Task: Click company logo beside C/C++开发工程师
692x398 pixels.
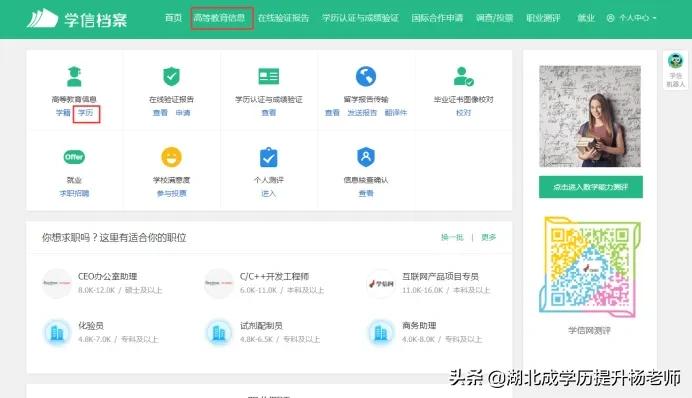Action: pos(218,283)
